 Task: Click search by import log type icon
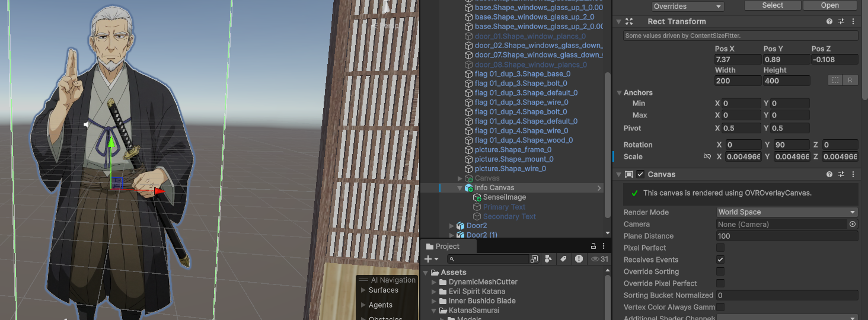tap(577, 259)
